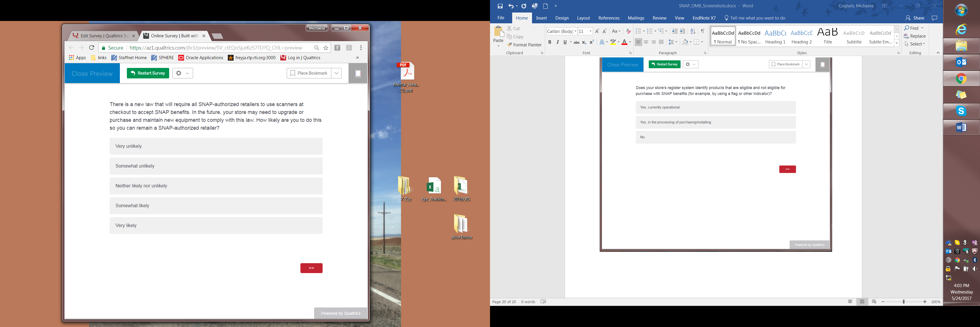Select 'Neither likely nor unlikely' option
Image resolution: width=980 pixels, height=327 pixels.
coord(216,186)
